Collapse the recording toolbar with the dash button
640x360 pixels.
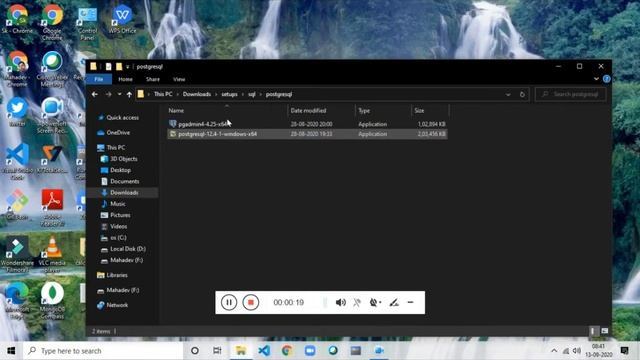pyautogui.click(x=411, y=302)
